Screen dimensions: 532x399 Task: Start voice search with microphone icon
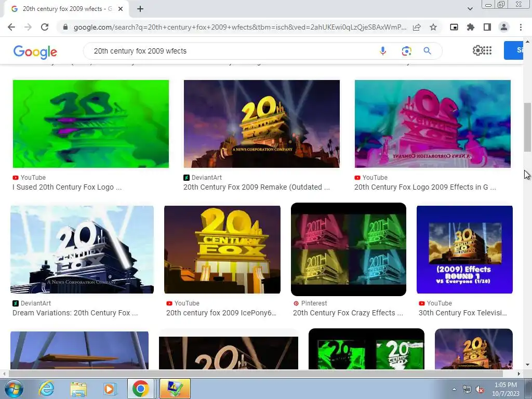click(x=383, y=51)
